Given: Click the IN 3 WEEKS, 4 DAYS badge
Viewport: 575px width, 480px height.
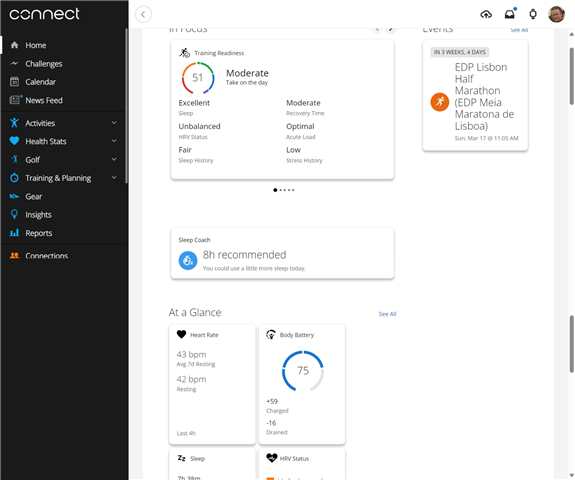Looking at the screenshot, I should click(x=459, y=52).
